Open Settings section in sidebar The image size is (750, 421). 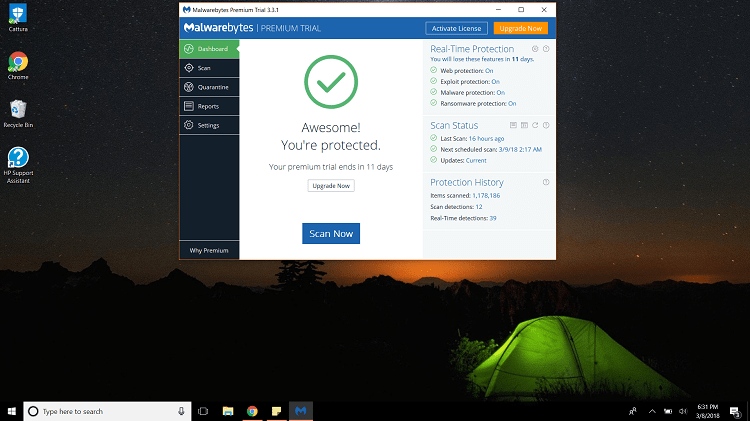click(209, 125)
